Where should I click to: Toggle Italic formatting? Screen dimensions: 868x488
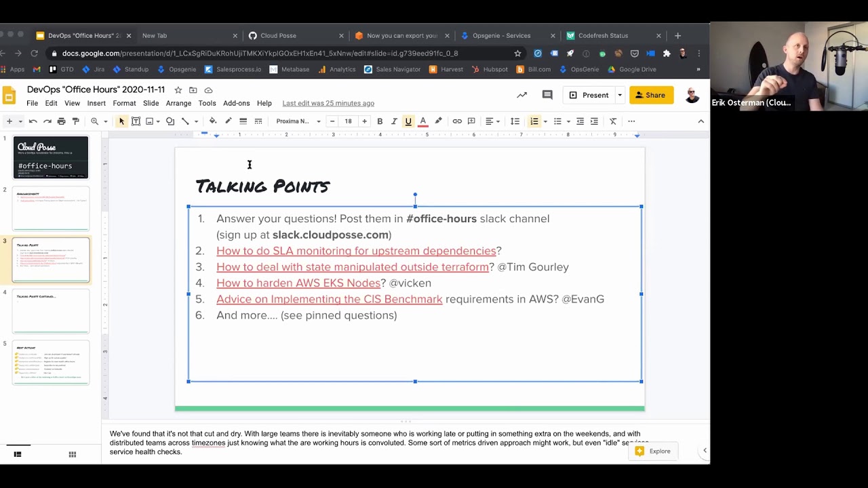pyautogui.click(x=394, y=121)
